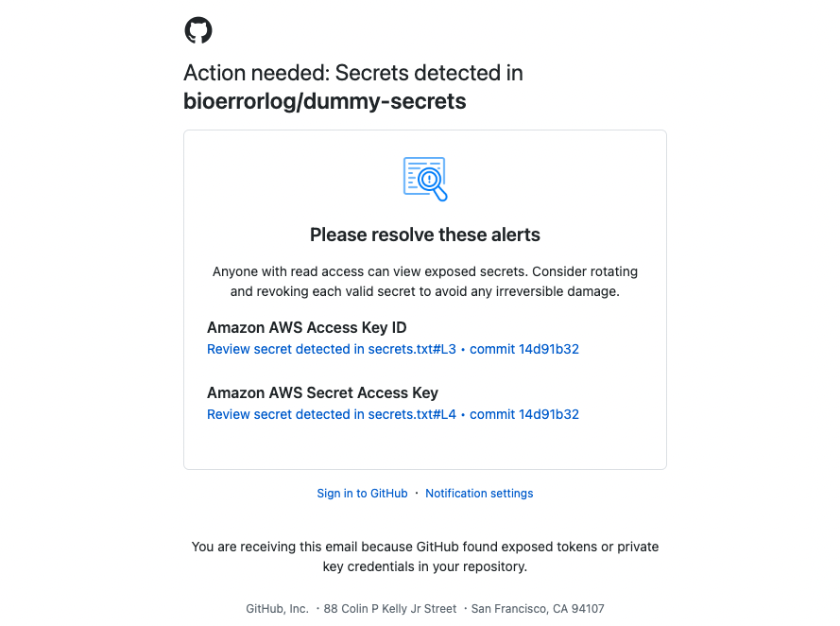
Task: Click the exclamation mark inside the magnifier
Action: coord(429,179)
